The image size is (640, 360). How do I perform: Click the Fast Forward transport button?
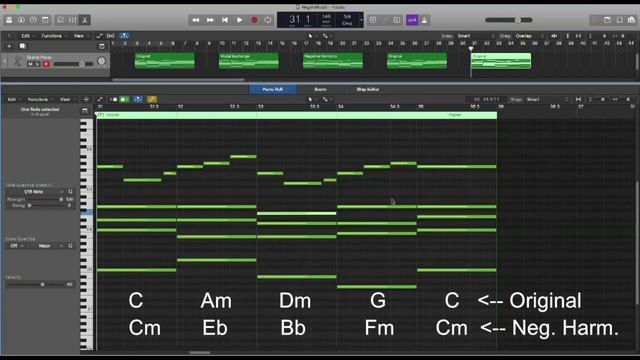(210, 20)
